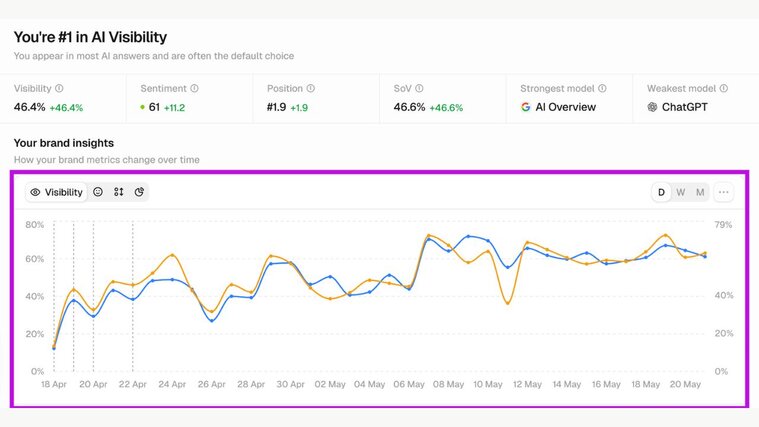This screenshot has height=427, width=759.
Task: Click the 80% left axis label
Action: point(35,225)
